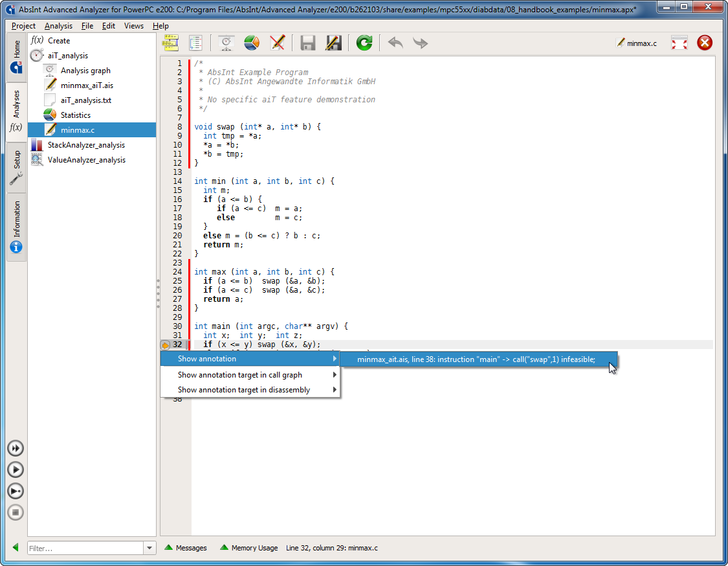Image resolution: width=728 pixels, height=566 pixels.
Task: Click the document list toolbar icon
Action: tap(196, 43)
